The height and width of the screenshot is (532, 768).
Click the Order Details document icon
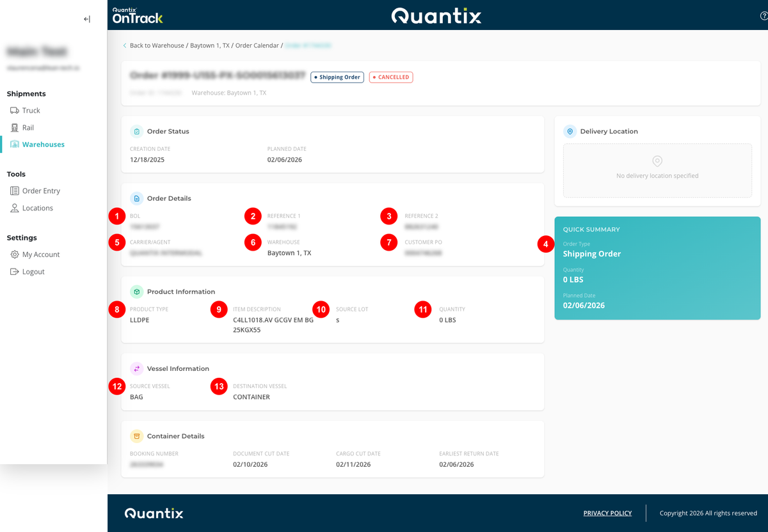pos(136,198)
